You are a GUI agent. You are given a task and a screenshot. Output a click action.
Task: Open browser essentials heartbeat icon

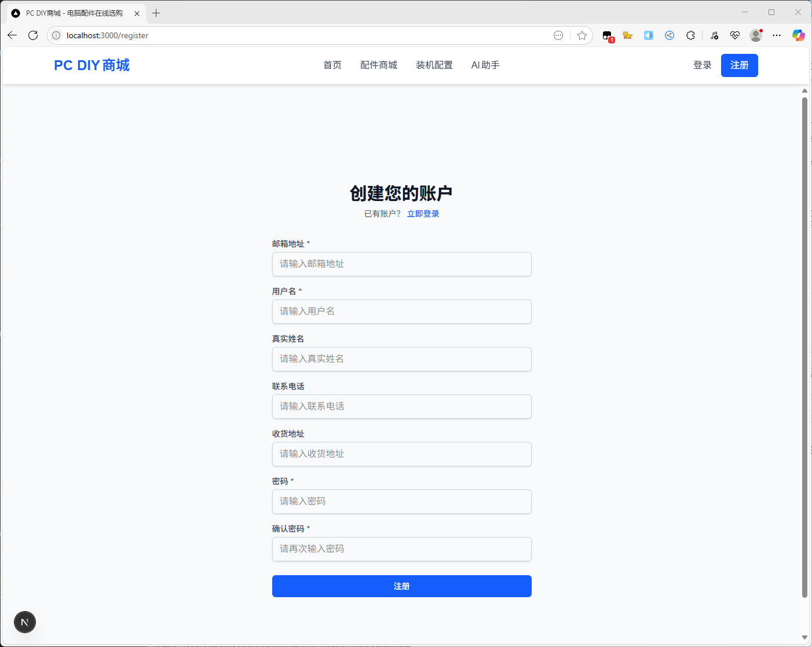click(735, 35)
